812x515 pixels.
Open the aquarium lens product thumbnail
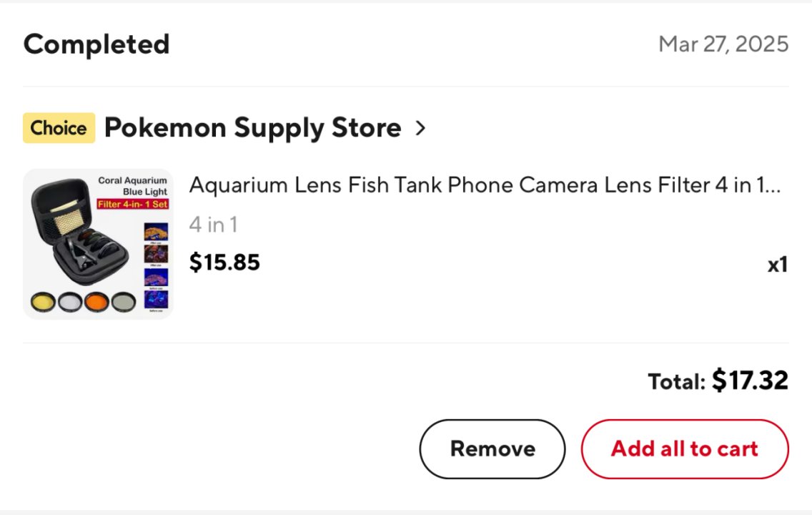click(98, 244)
